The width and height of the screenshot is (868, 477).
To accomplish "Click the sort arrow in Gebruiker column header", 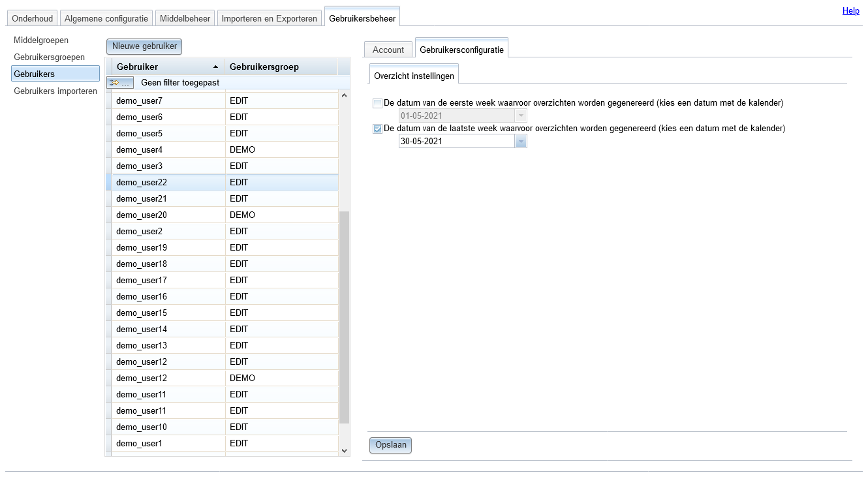I will [x=216, y=67].
